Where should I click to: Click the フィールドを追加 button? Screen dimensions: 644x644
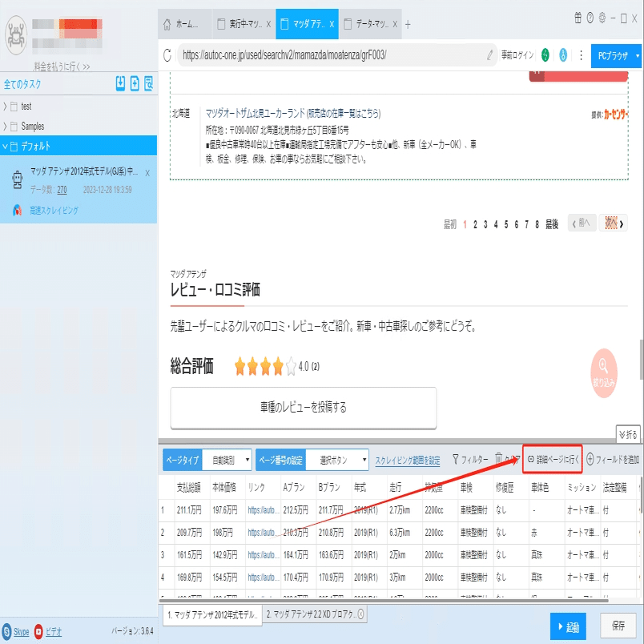613,459
